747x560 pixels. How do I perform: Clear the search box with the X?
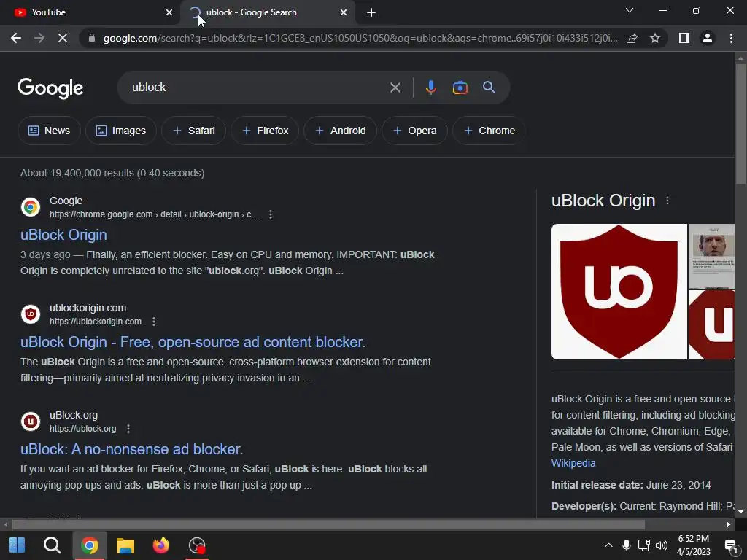395,87
